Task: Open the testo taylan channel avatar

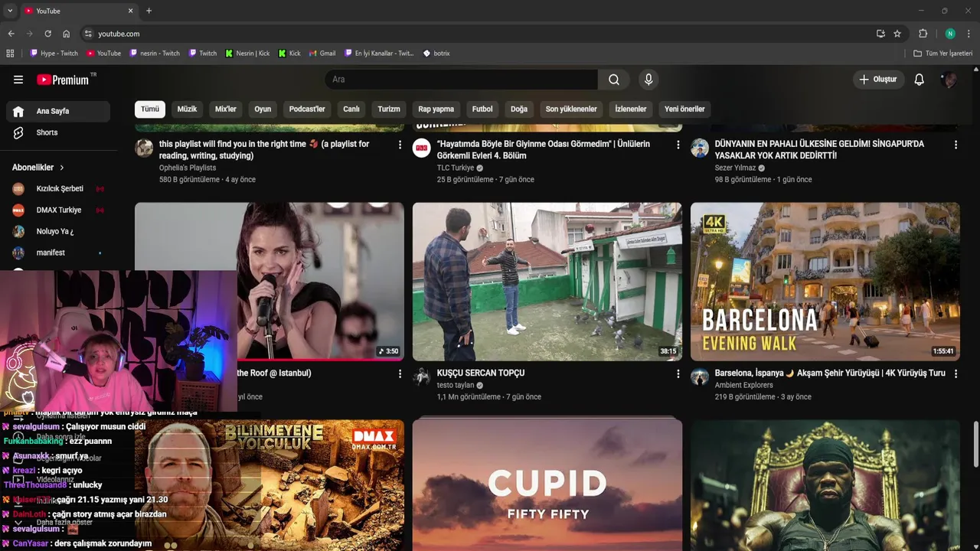Action: click(x=422, y=377)
